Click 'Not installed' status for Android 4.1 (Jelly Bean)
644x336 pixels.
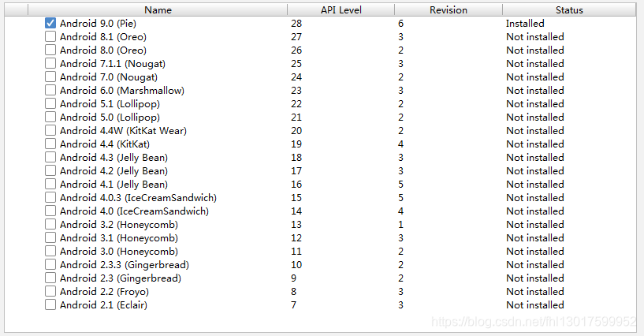[x=534, y=185]
